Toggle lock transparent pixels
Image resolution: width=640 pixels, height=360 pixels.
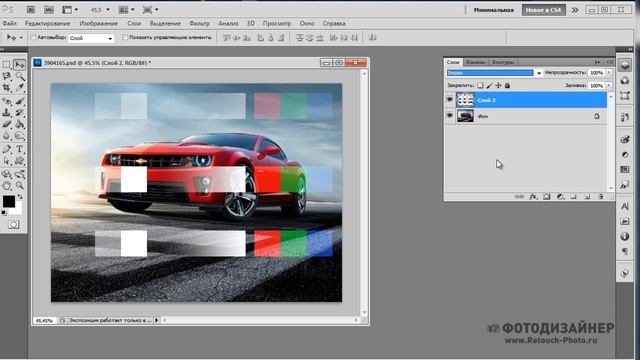(x=480, y=85)
